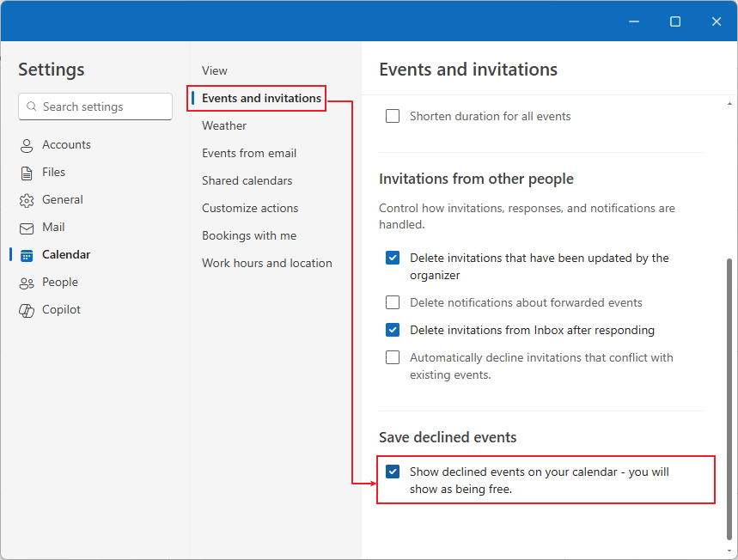
Task: Select Work hours and location
Action: [266, 263]
